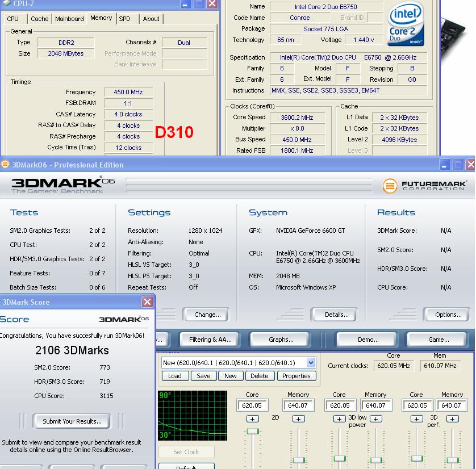Open the Cache tab in CPU-Z

(x=39, y=19)
